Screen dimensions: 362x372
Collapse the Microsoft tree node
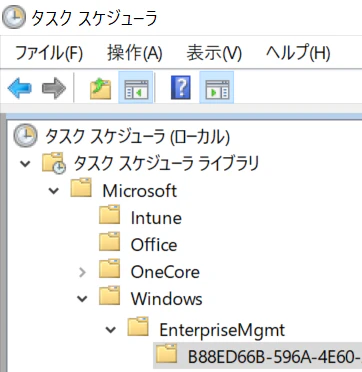click(x=54, y=191)
